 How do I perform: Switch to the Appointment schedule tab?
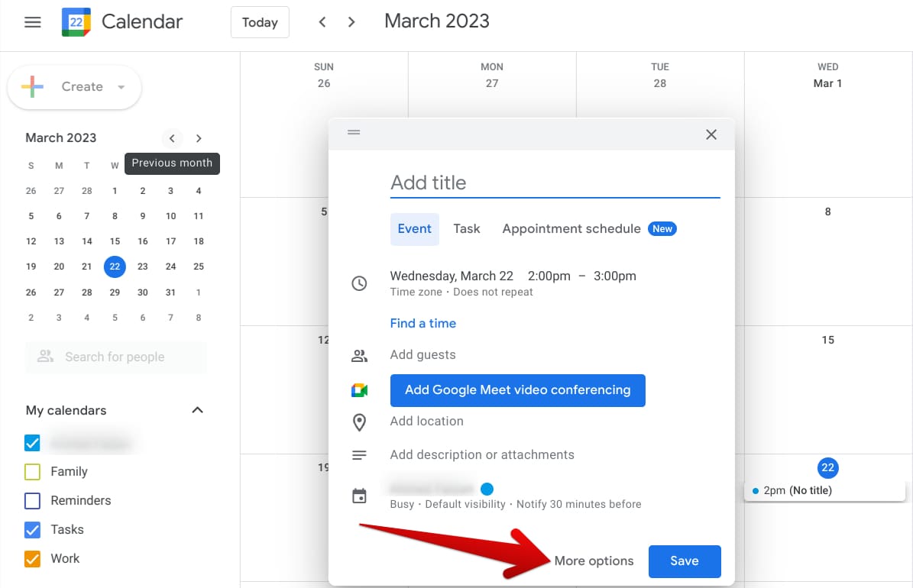571,229
